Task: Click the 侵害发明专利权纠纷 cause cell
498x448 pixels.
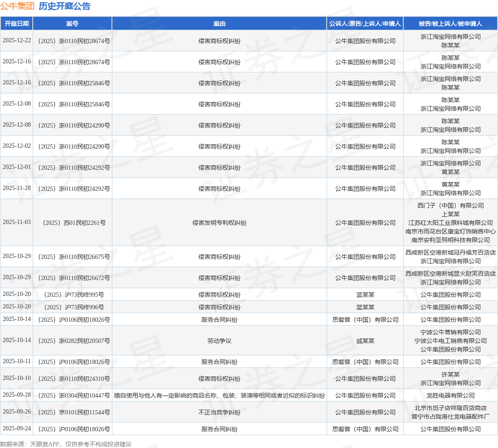Action: point(220,223)
